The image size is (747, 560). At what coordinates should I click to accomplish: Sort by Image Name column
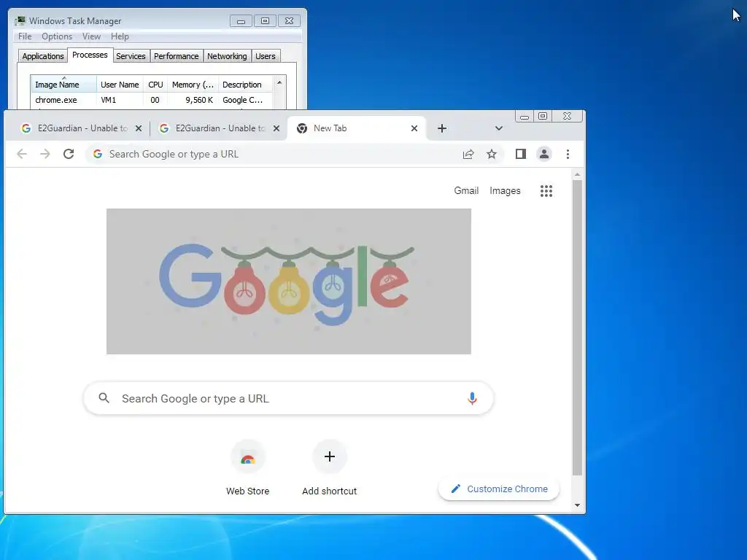tap(64, 85)
